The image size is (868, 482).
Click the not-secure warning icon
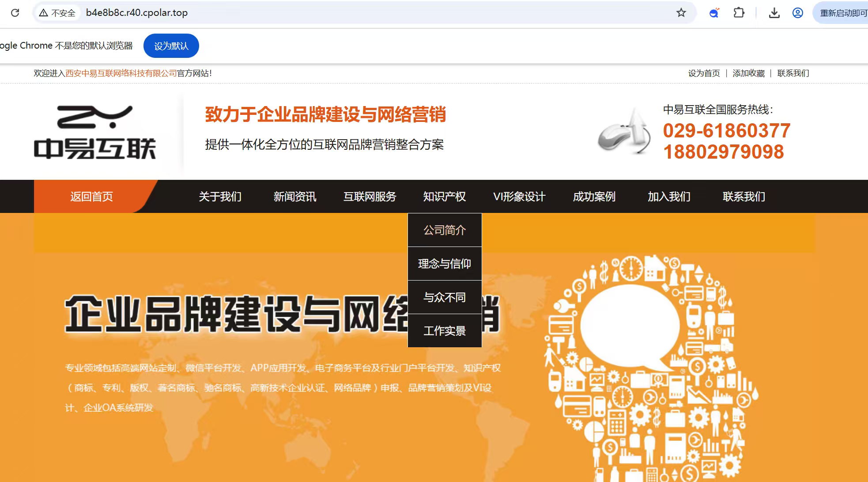tap(43, 13)
